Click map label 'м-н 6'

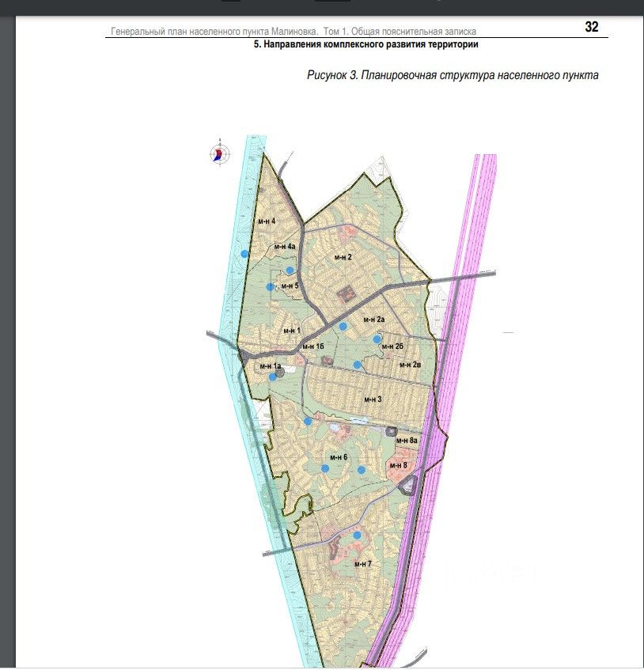click(x=339, y=457)
